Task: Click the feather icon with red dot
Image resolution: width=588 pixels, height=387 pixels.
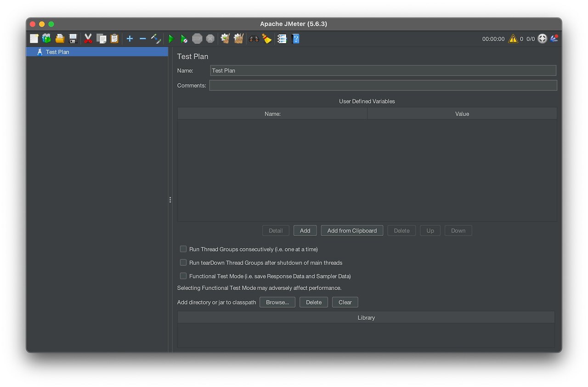Action: [x=554, y=39]
